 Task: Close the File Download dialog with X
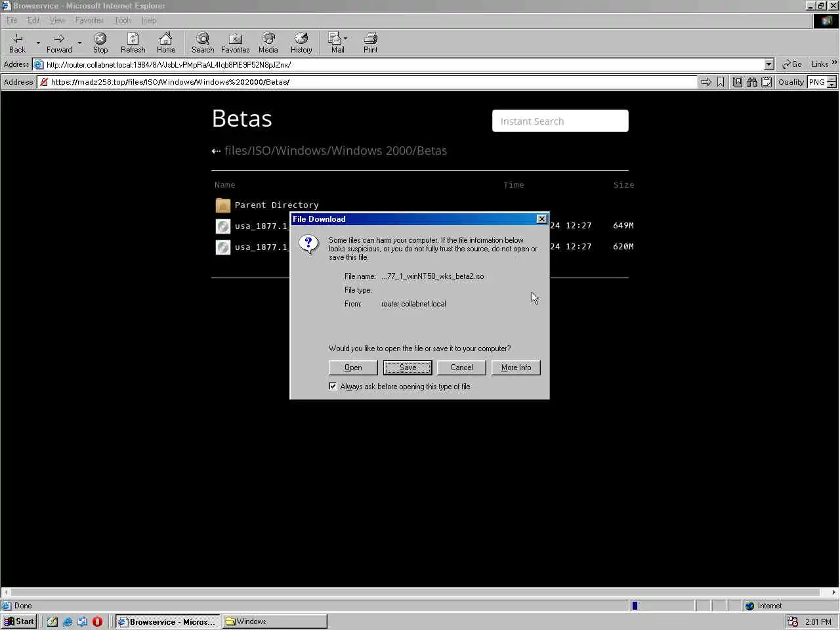click(x=541, y=219)
